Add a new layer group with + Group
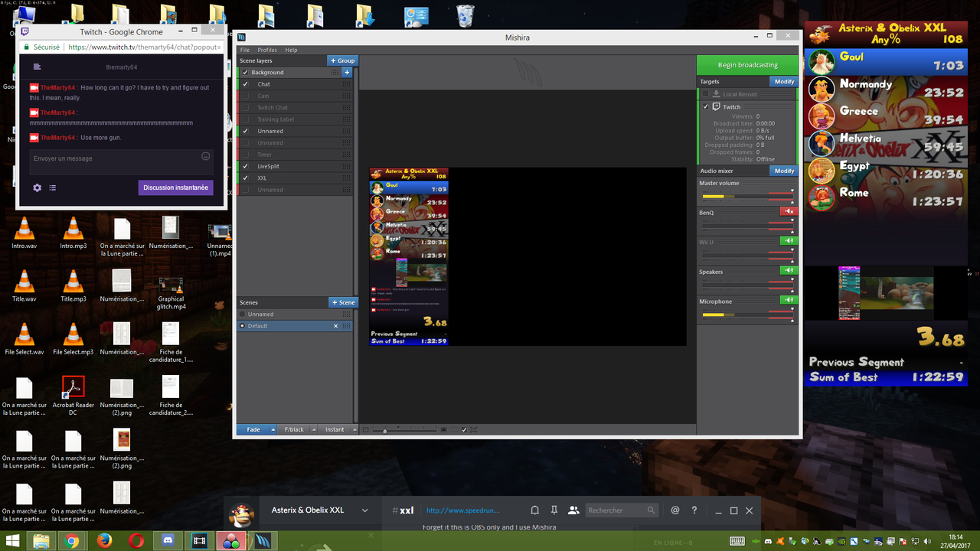980x551 pixels. pyautogui.click(x=342, y=60)
